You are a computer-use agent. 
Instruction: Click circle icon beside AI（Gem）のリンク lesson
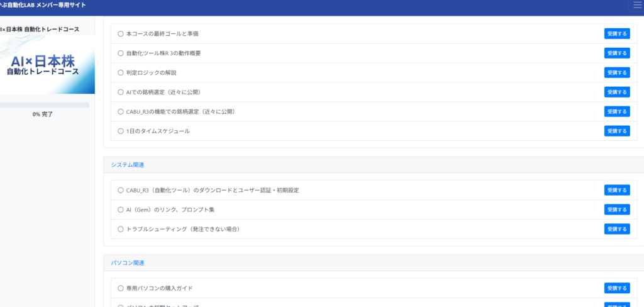(121, 209)
